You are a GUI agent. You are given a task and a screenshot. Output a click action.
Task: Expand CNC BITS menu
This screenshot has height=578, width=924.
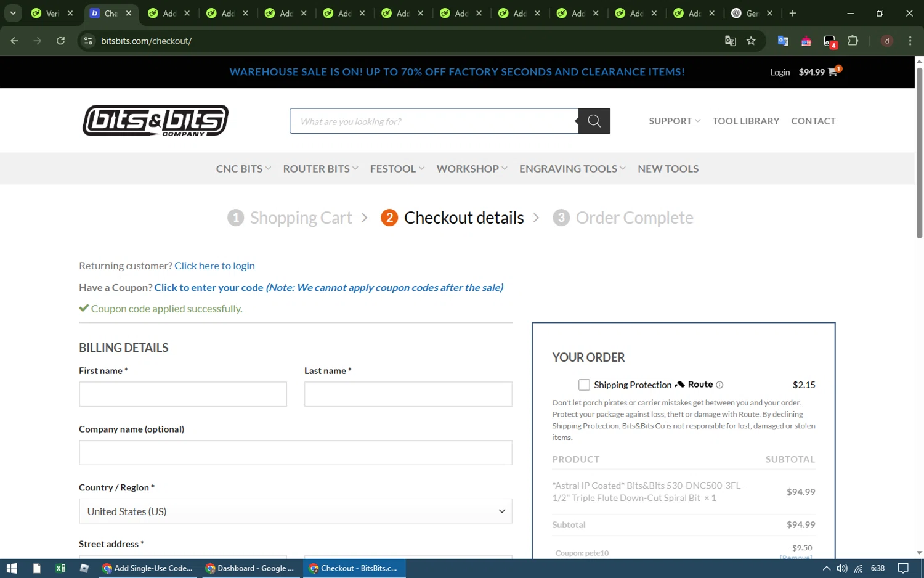point(243,168)
